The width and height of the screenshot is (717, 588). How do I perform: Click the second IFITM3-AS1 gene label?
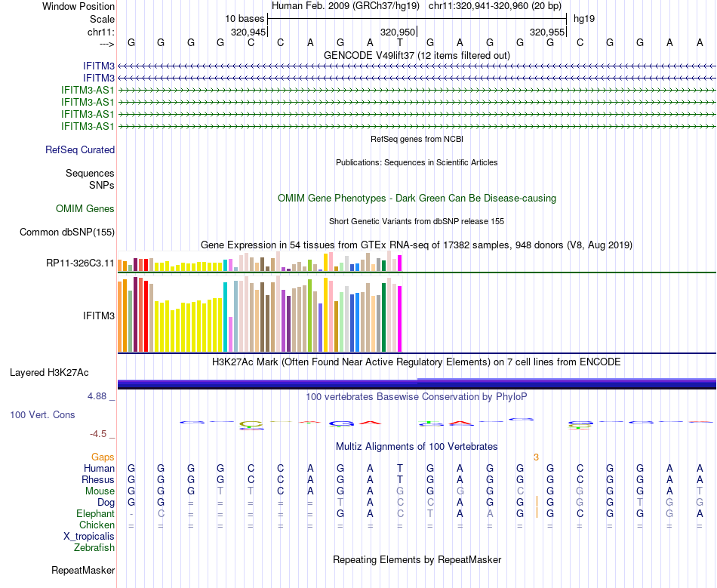pos(88,102)
